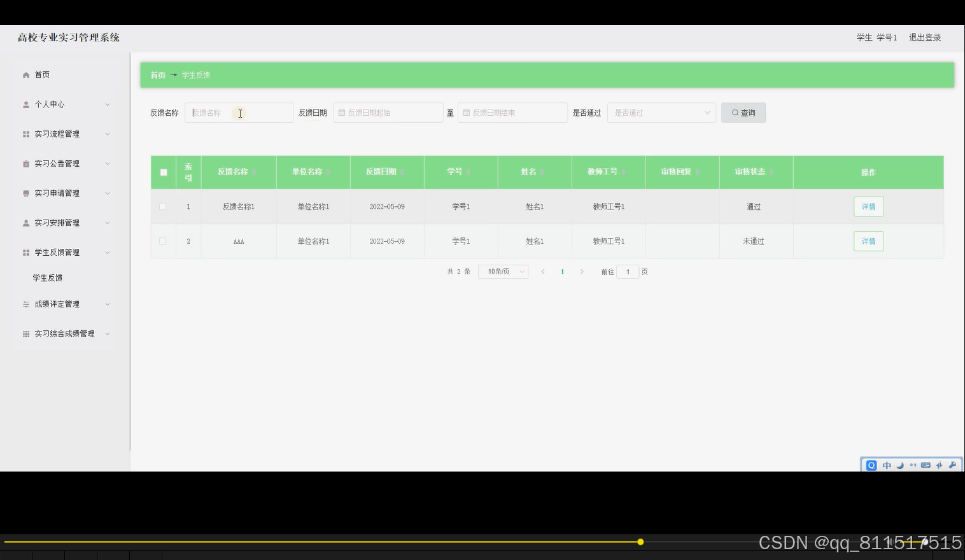Viewport: 965px width, 560px height.
Task: Select 学生反馈 submenu item
Action: (x=48, y=278)
